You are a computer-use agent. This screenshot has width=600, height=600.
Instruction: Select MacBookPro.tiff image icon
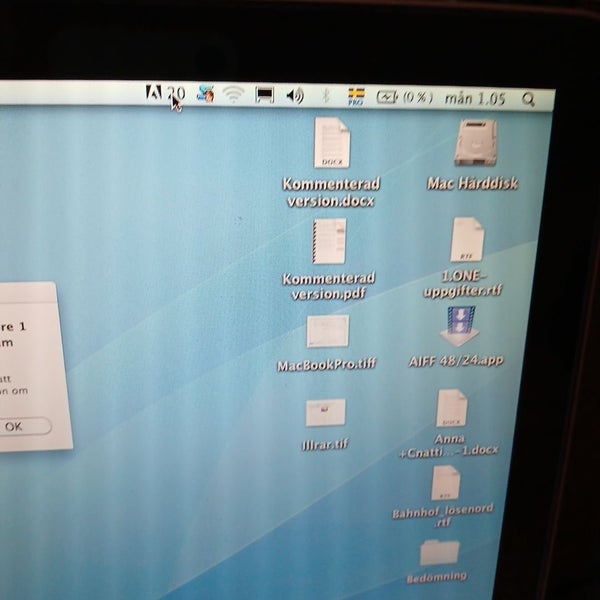[328, 331]
